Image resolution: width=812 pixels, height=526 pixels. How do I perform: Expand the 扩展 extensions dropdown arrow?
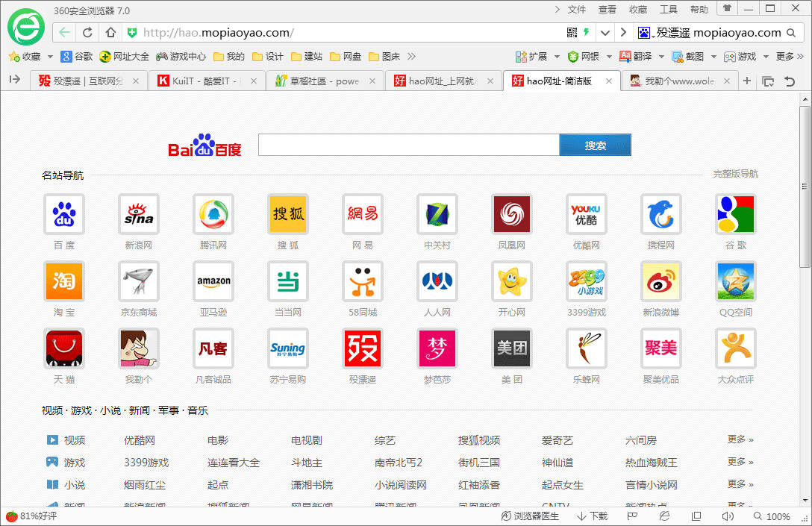pyautogui.click(x=557, y=57)
